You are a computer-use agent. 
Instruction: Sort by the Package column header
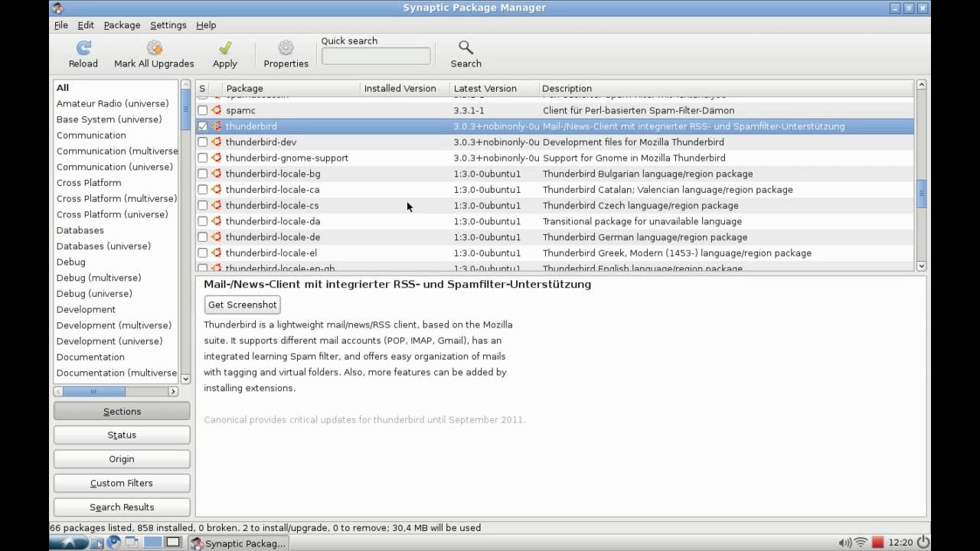(x=291, y=89)
